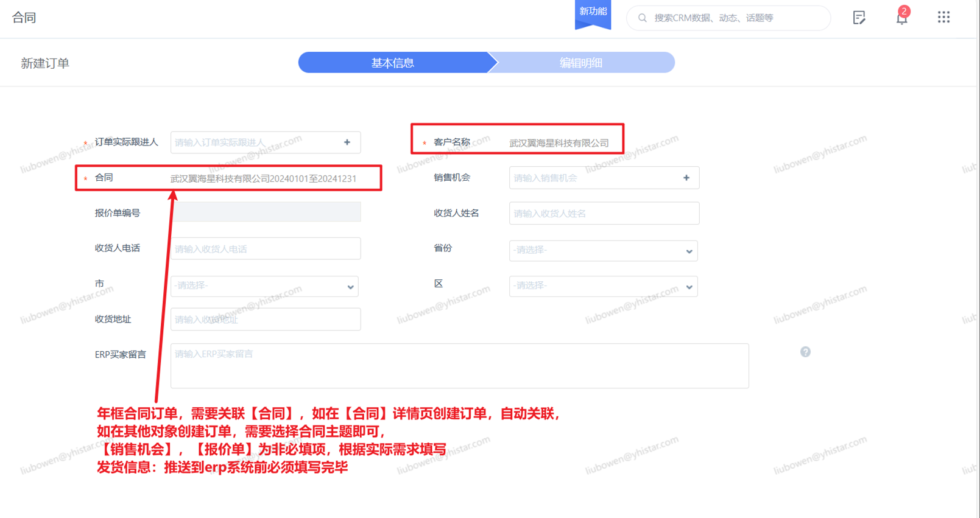Image resolution: width=980 pixels, height=518 pixels.
Task: Click the 收货地址 label
Action: pos(113,319)
